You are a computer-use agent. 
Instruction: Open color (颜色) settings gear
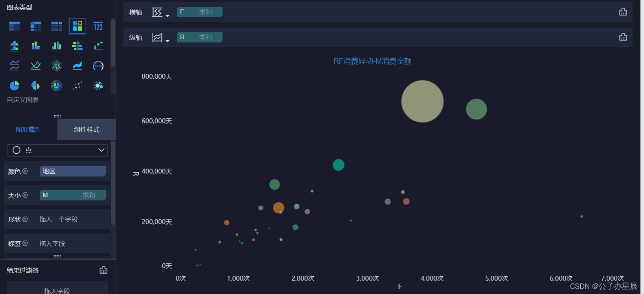click(x=25, y=171)
